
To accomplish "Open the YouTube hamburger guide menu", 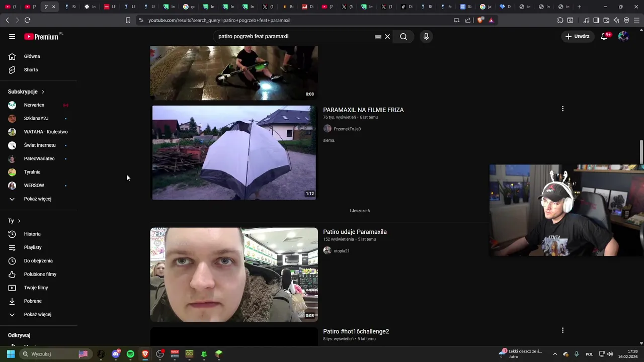I will [12, 37].
